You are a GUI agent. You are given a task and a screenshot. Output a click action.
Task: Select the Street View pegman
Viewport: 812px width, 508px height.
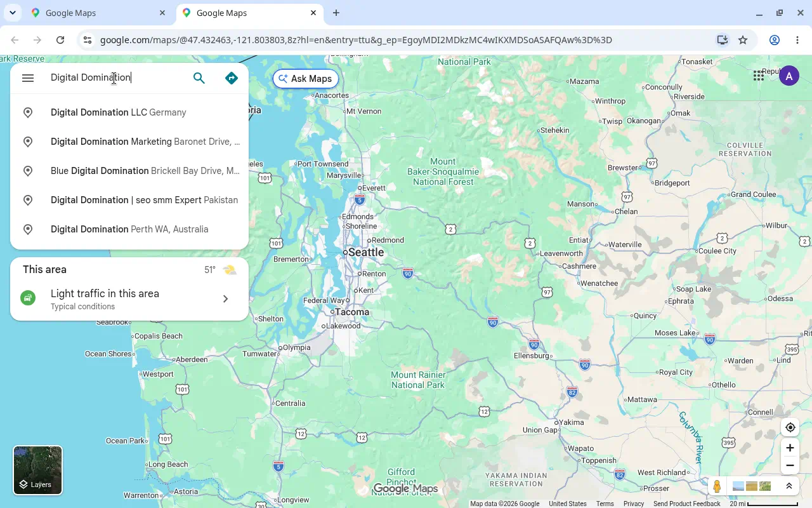coord(717,486)
